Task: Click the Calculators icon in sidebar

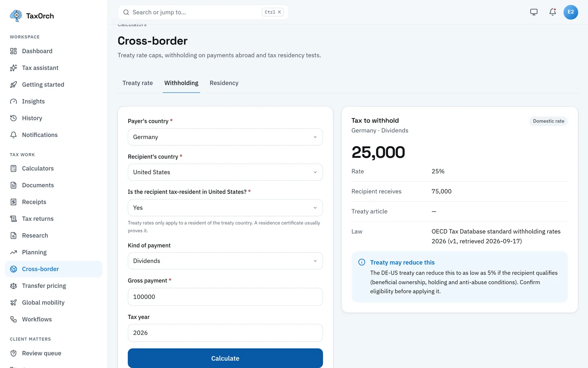Action: pos(14,169)
